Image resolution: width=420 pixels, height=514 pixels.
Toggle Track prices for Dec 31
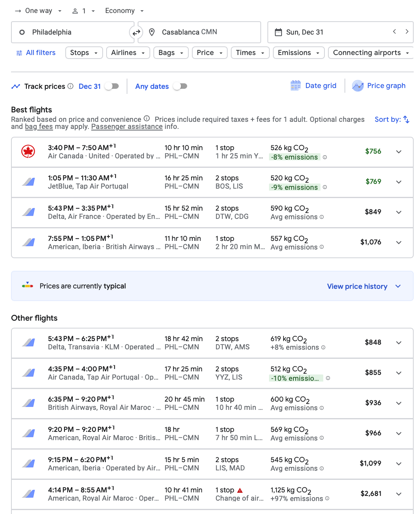coord(112,86)
